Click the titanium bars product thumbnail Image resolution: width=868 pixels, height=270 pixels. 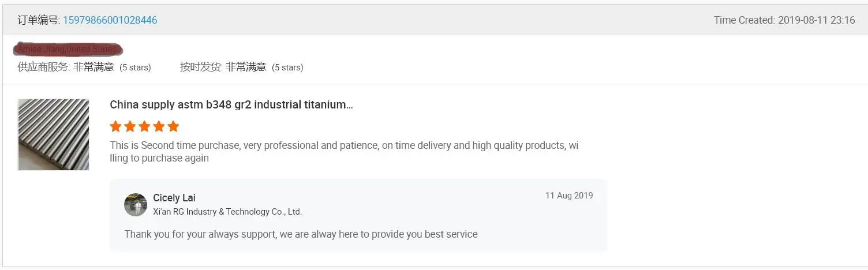54,134
